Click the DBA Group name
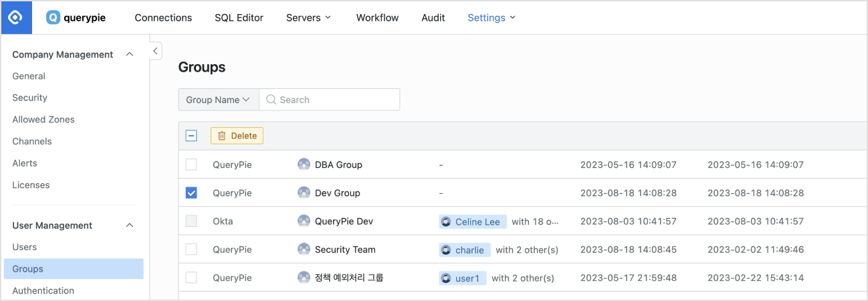The width and height of the screenshot is (868, 301). click(x=338, y=165)
